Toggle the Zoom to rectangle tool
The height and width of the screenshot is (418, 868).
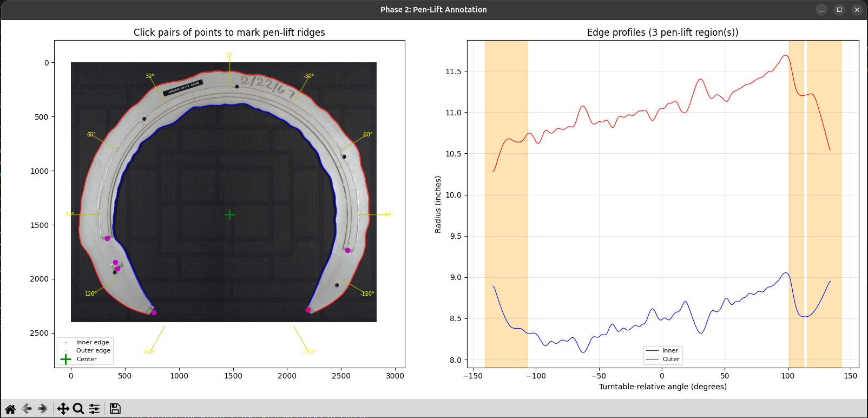point(78,409)
